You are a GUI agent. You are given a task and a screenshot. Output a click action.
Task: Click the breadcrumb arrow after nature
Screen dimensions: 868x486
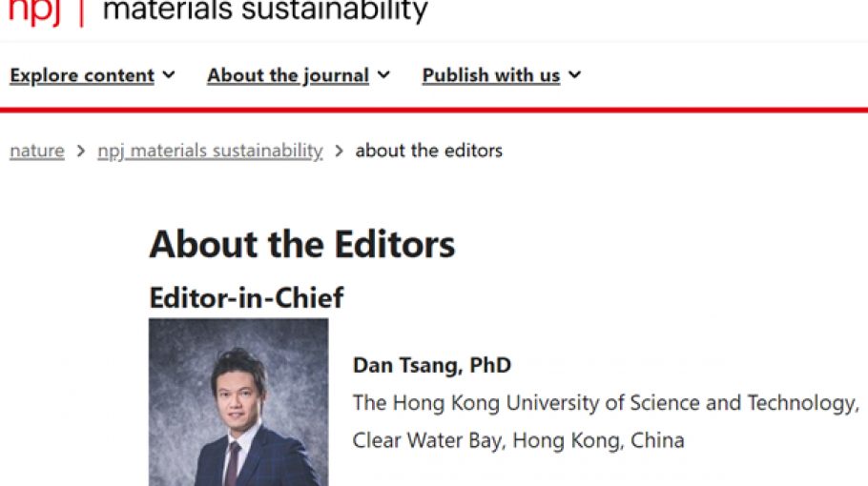[81, 151]
